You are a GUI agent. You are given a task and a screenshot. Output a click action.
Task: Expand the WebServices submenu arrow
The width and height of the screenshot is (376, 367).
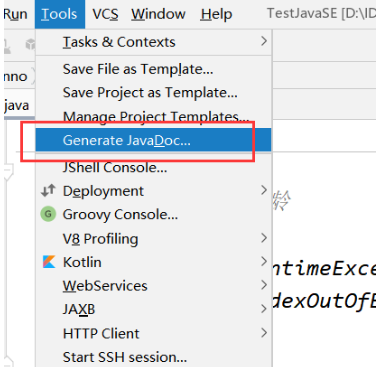tap(264, 285)
